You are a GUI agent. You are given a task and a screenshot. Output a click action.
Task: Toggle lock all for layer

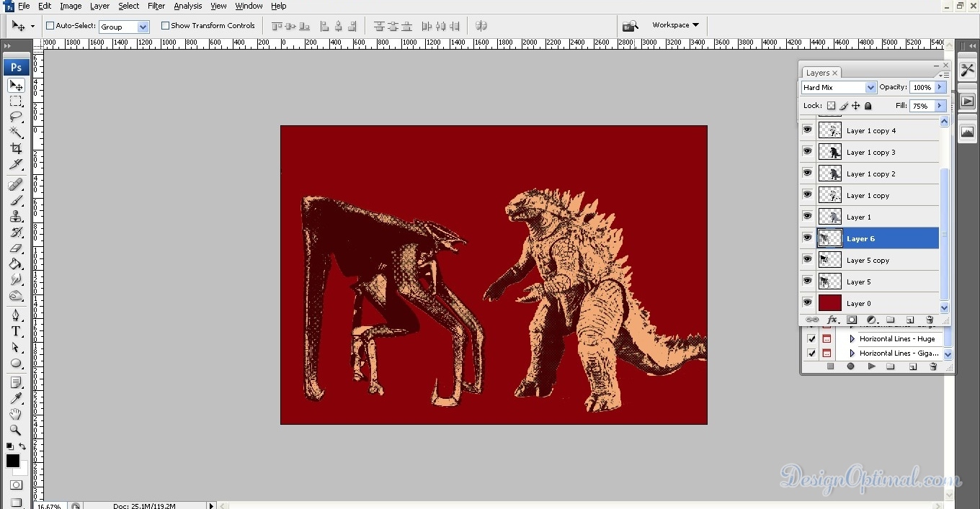868,106
